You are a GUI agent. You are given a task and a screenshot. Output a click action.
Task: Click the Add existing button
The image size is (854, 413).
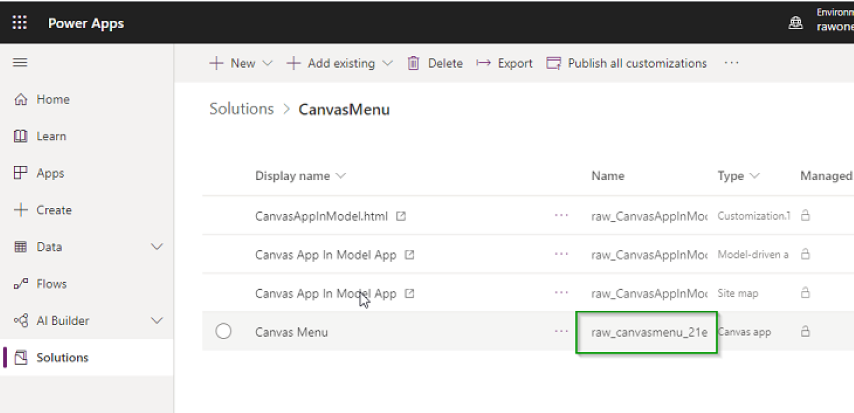click(340, 63)
